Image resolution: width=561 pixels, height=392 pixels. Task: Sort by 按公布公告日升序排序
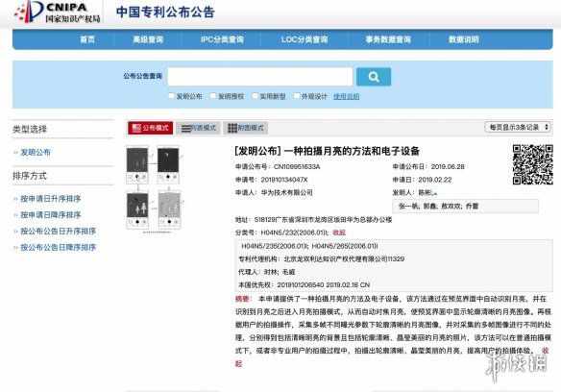58,231
